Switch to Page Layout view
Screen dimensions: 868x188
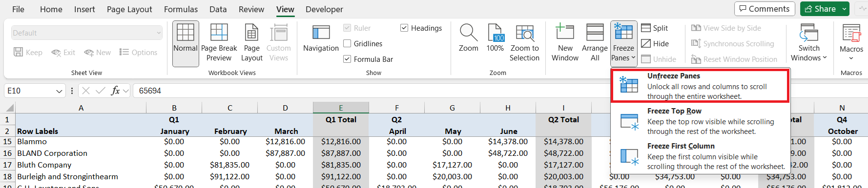251,43
